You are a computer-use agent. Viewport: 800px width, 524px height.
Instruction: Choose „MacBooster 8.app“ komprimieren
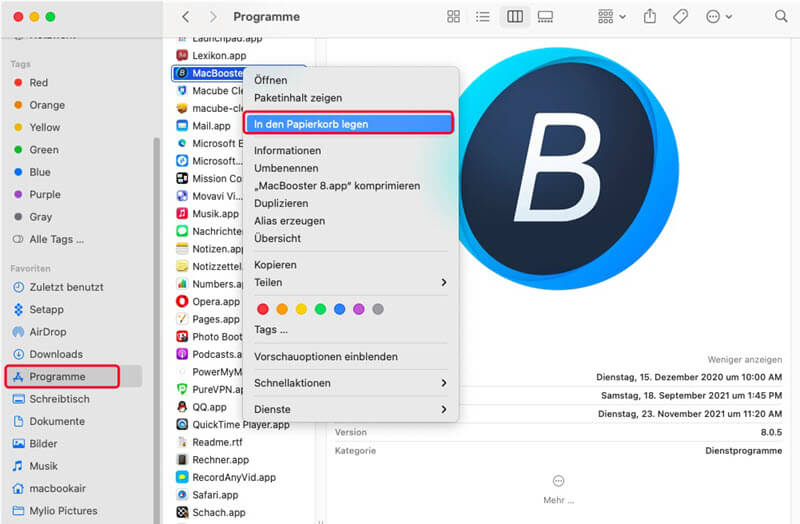337,186
